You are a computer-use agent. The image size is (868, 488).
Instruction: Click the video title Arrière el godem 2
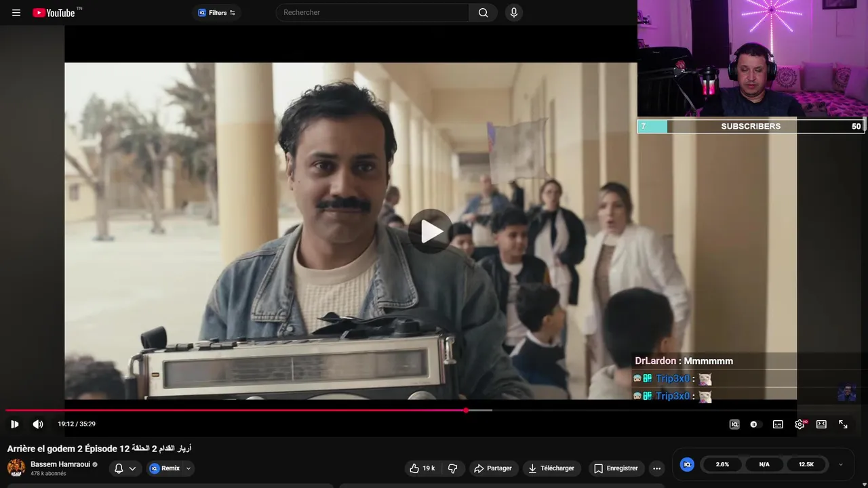click(99, 449)
